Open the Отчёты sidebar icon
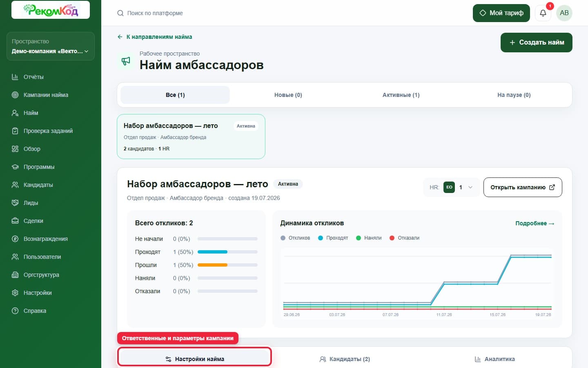 [15, 77]
